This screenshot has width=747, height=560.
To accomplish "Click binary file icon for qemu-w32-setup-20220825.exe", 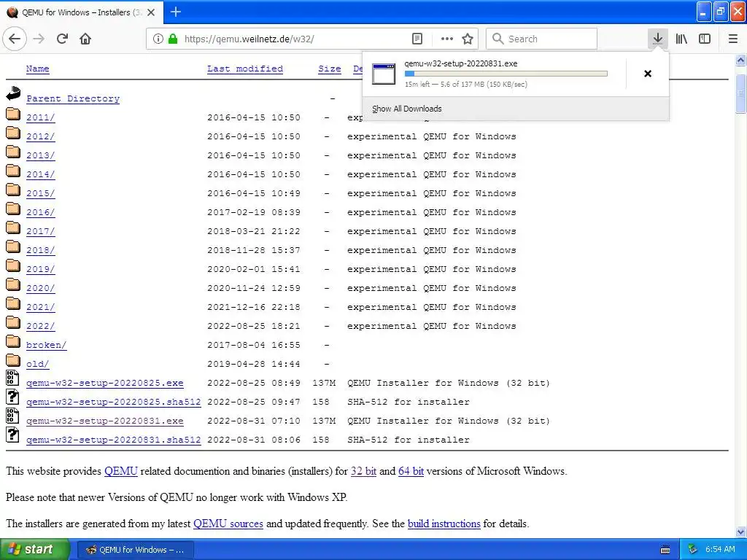I will [12, 378].
